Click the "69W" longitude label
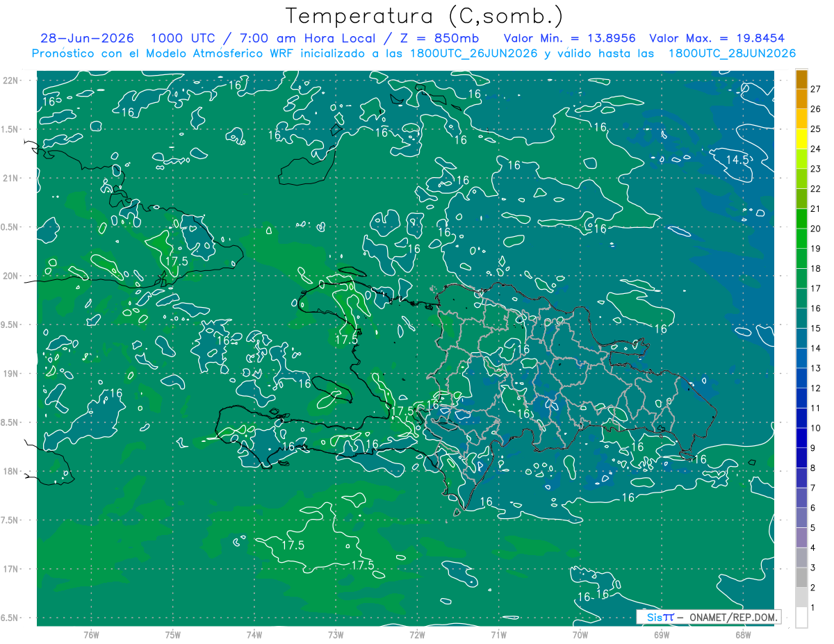Screen dimensions: 834x644 (662, 634)
